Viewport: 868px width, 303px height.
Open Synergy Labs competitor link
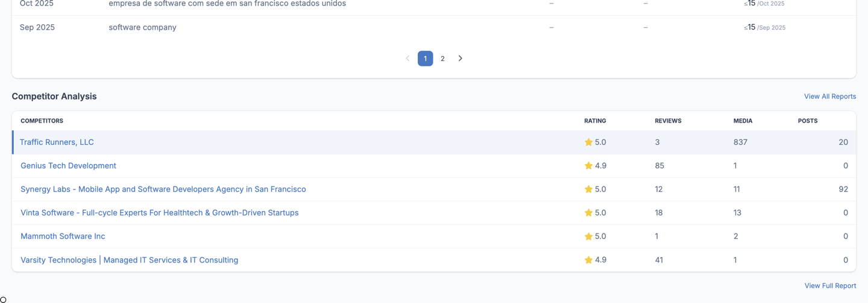163,190
